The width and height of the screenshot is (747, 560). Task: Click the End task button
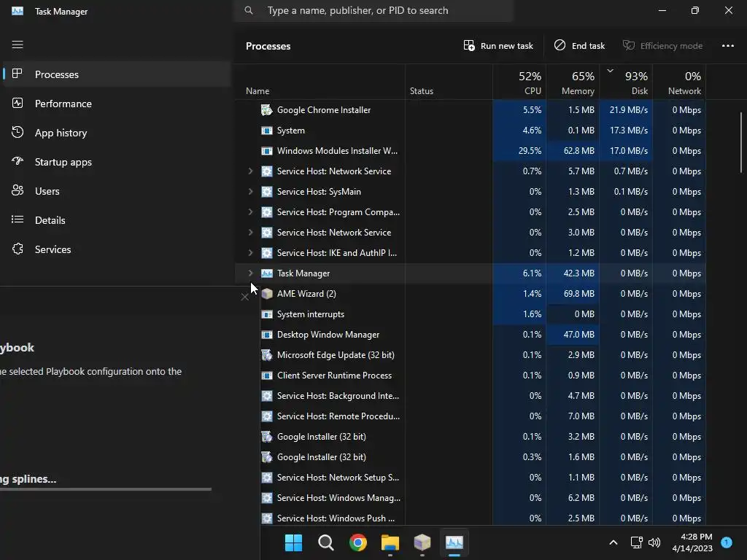click(579, 46)
